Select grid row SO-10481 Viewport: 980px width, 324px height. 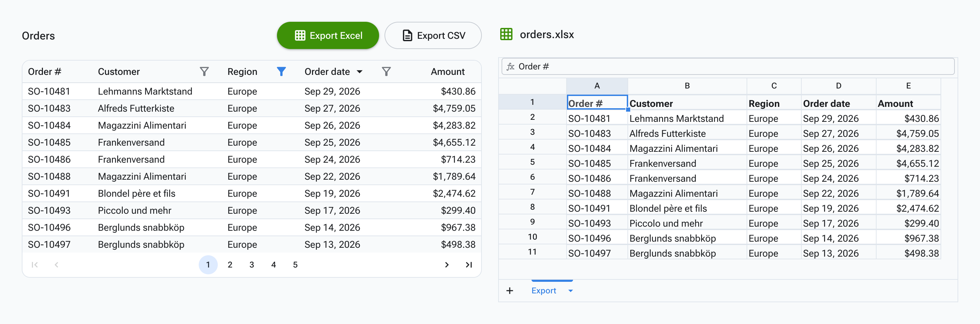(252, 91)
